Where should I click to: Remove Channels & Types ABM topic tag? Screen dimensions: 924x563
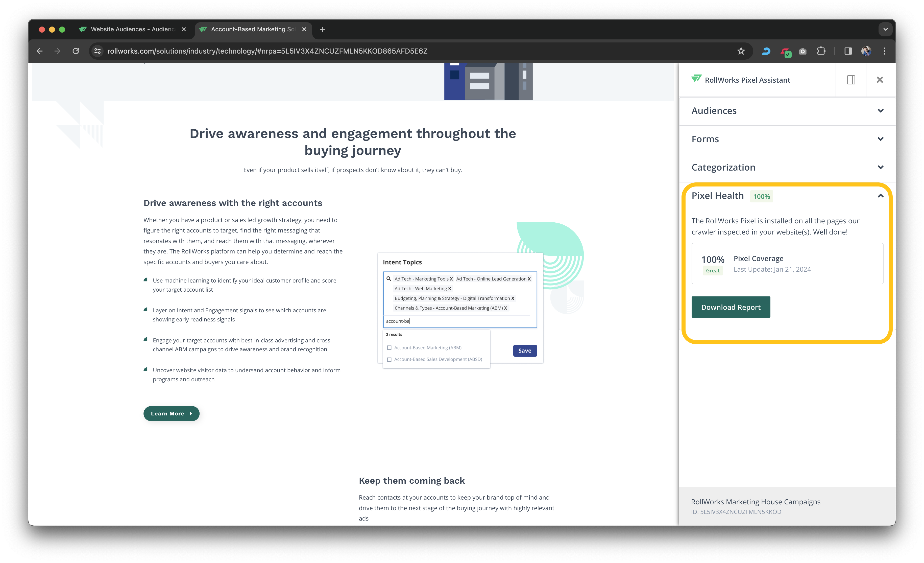[x=505, y=308]
